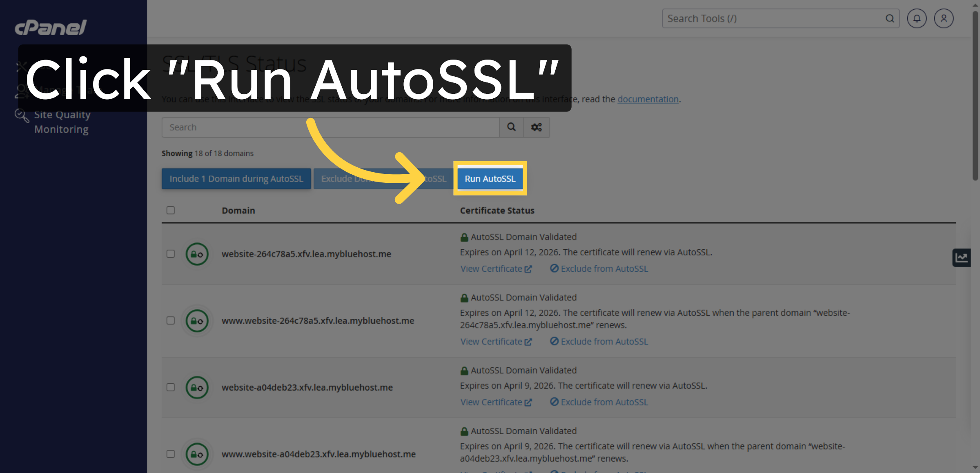Open Site Quality Monitoring in the sidebar
This screenshot has height=473, width=980.
62,121
